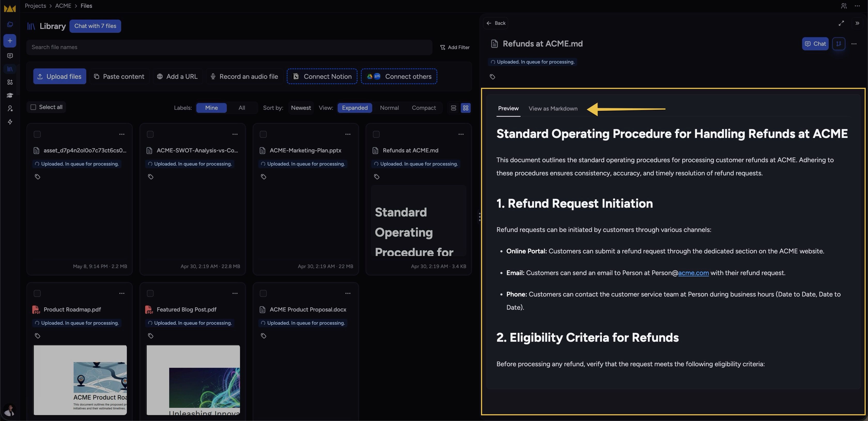
Task: Click the tag icon in the file detail panel
Action: tap(492, 77)
